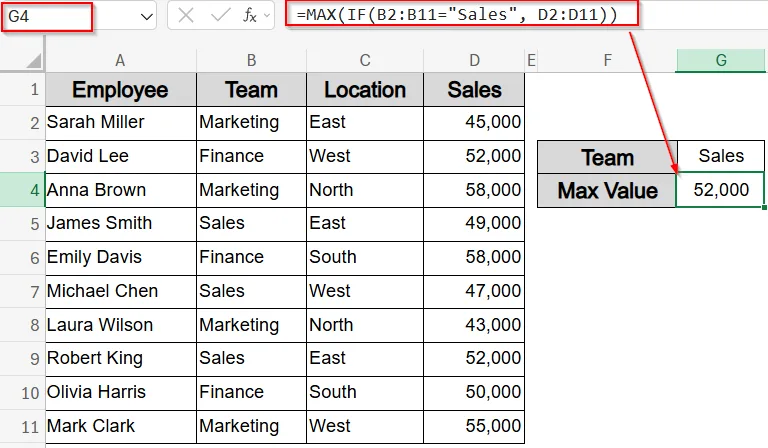The height and width of the screenshot is (448, 768).
Task: Select row 2 header
Action: [x=23, y=122]
